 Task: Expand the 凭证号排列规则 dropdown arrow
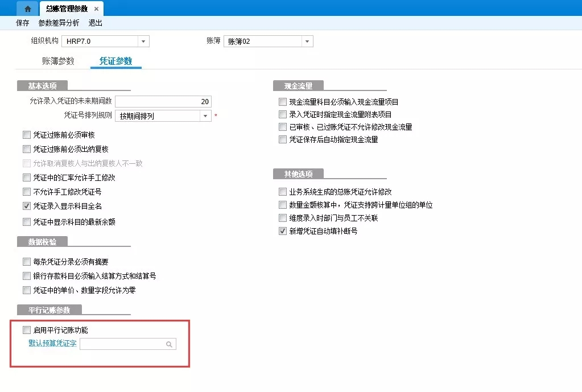[x=205, y=116]
